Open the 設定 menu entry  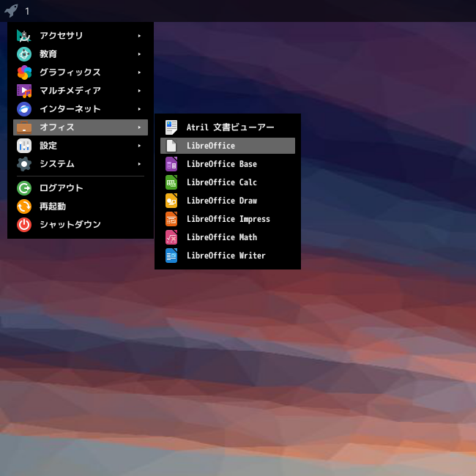pyautogui.click(x=81, y=146)
